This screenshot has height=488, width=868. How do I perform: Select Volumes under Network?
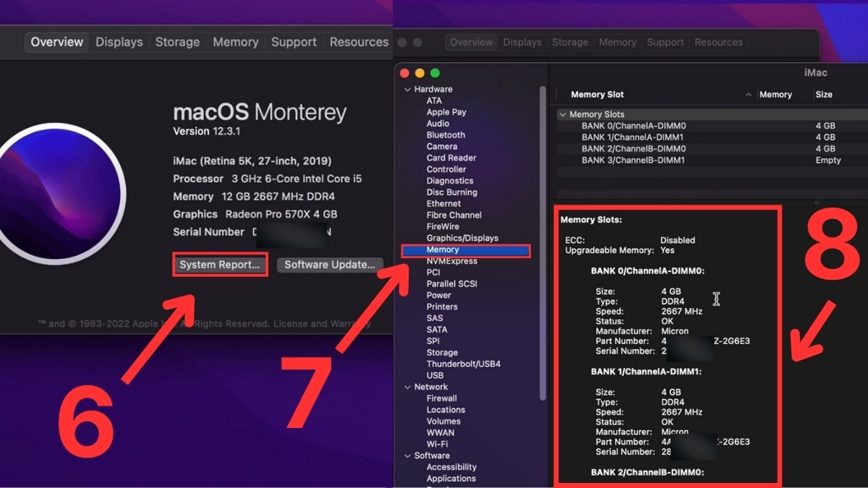443,421
